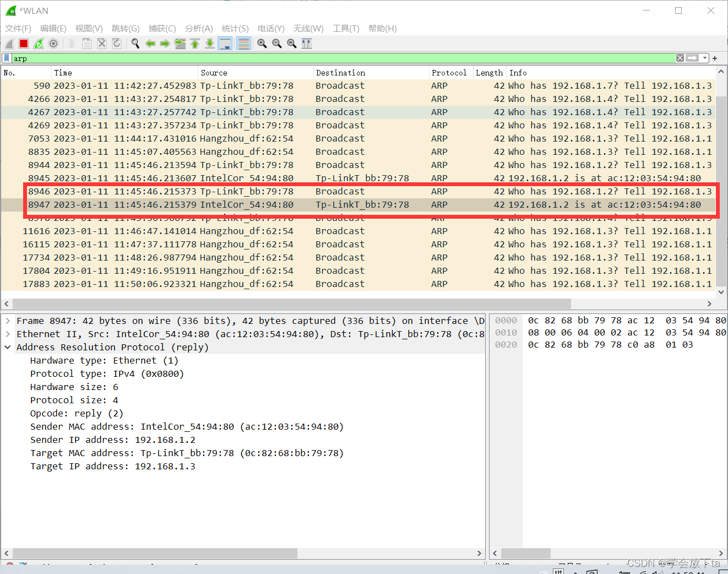Stop the running packet capture
This screenshot has width=728, height=574.
point(24,44)
